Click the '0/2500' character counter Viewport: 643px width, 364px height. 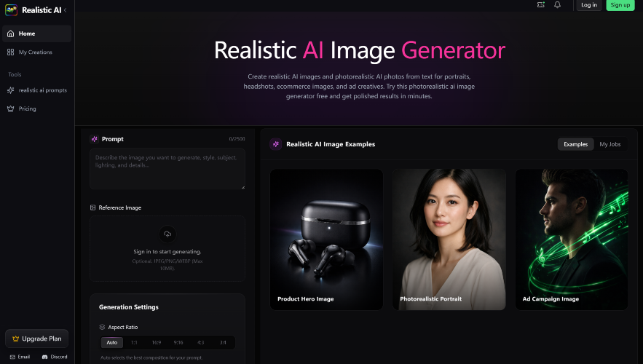coord(237,139)
